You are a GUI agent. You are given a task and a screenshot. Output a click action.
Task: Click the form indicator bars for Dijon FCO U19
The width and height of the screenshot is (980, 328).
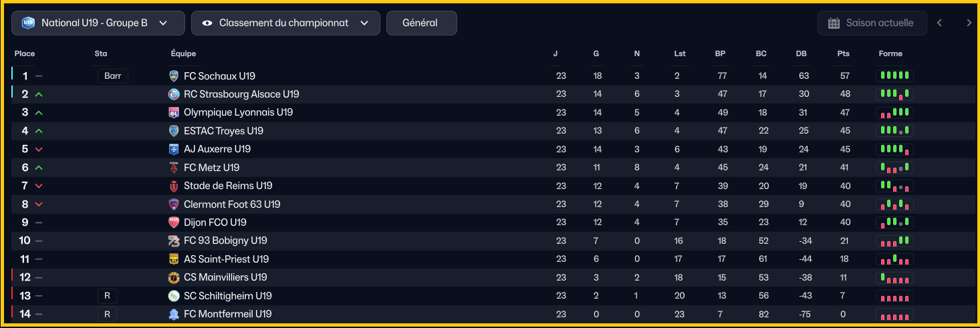tap(894, 222)
